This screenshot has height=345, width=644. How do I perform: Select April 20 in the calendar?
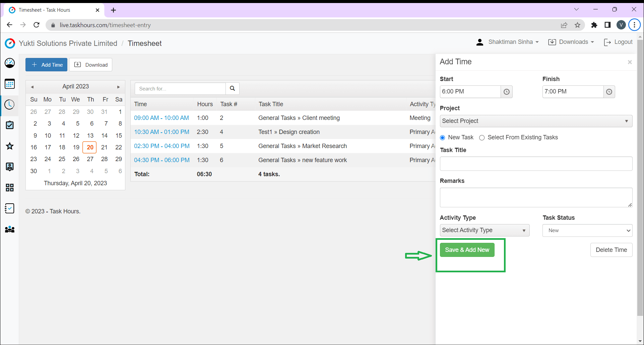point(90,147)
